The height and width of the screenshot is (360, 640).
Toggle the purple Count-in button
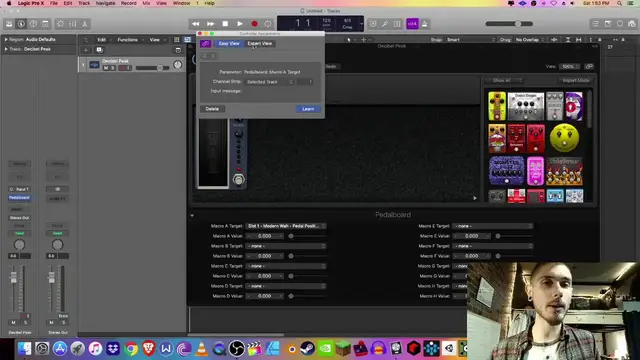point(412,24)
